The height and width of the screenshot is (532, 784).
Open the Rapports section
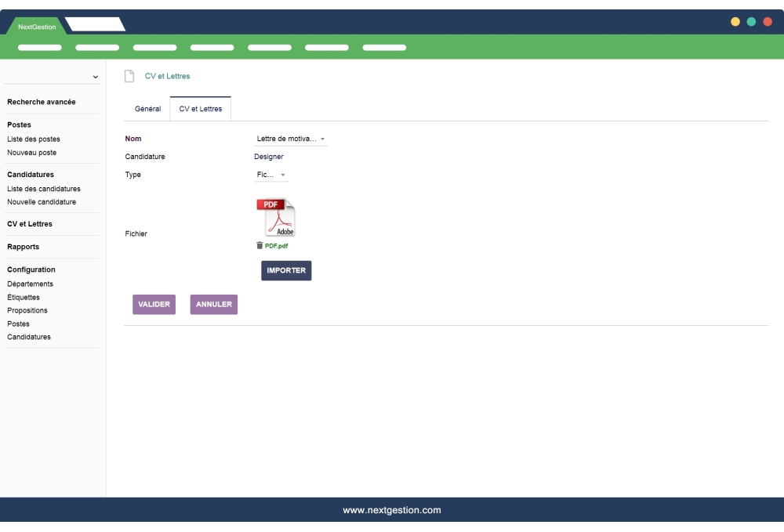[x=24, y=246]
